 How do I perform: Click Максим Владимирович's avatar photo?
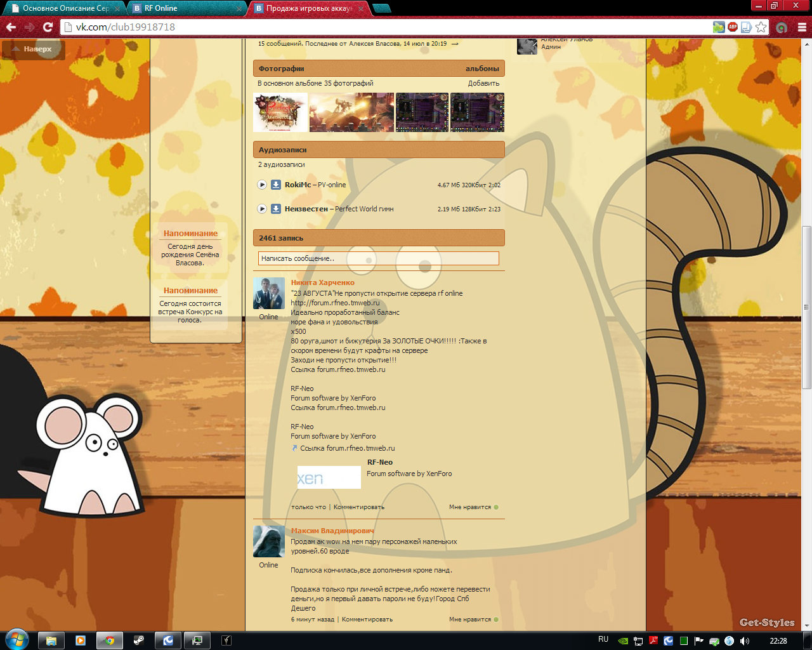(269, 541)
